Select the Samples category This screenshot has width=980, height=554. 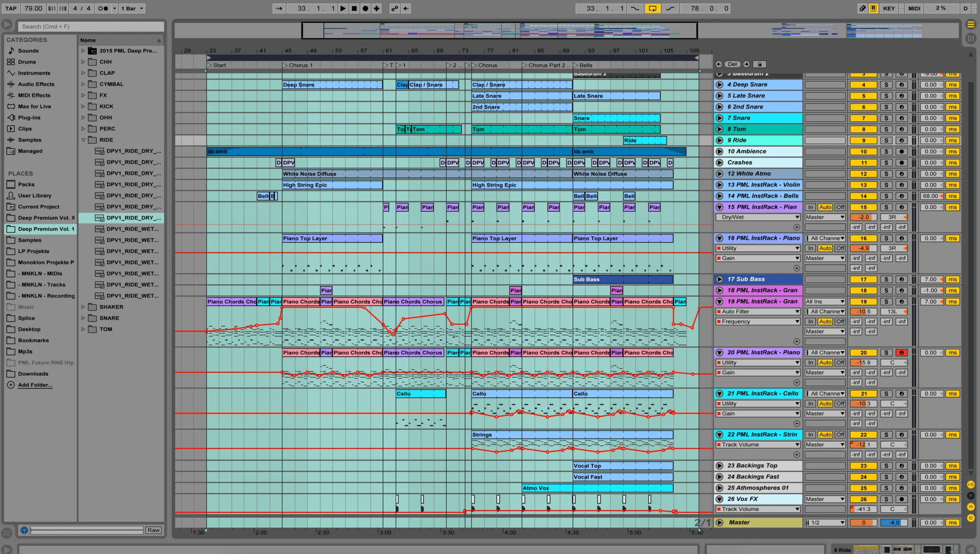(x=30, y=140)
